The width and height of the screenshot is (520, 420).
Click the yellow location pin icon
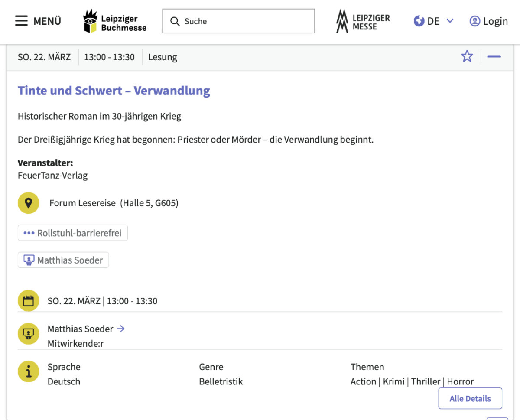[x=29, y=203]
